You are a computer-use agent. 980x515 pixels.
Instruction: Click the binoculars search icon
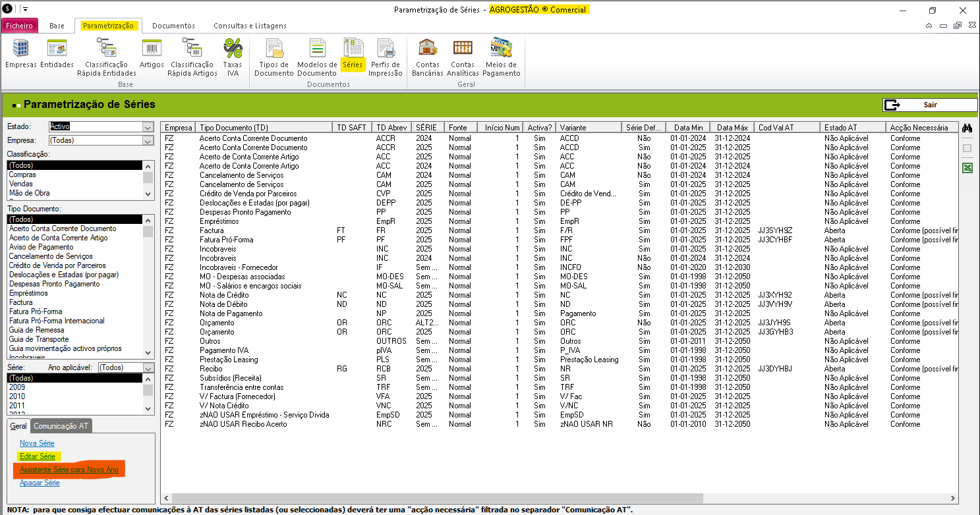(967, 128)
